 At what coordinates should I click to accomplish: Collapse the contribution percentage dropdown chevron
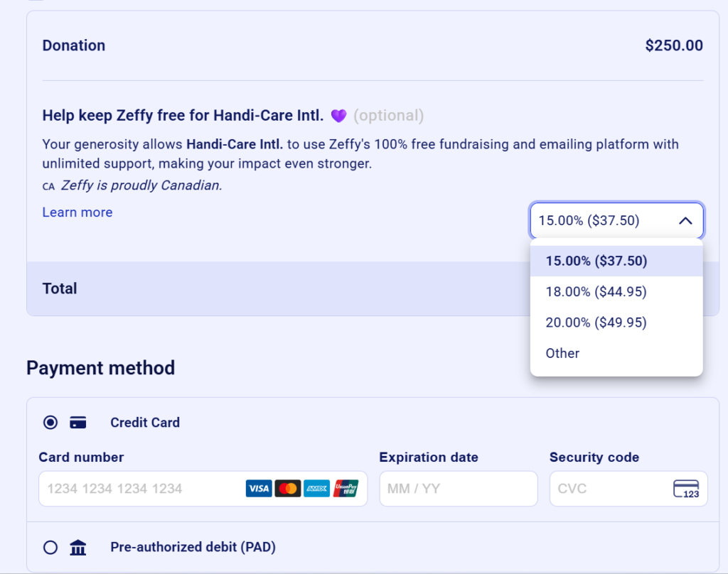coord(685,221)
